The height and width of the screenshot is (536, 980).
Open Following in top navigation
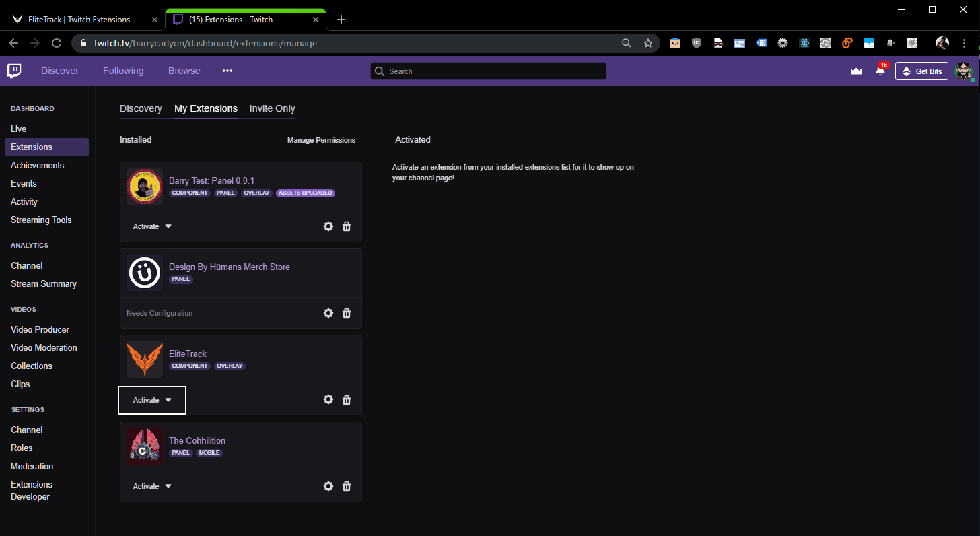[x=123, y=71]
